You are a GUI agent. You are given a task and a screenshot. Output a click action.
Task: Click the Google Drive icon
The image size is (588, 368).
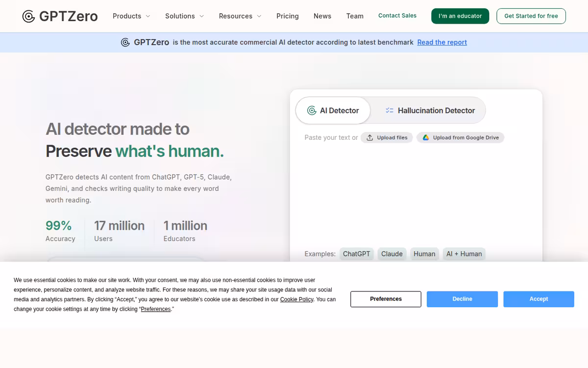click(426, 138)
